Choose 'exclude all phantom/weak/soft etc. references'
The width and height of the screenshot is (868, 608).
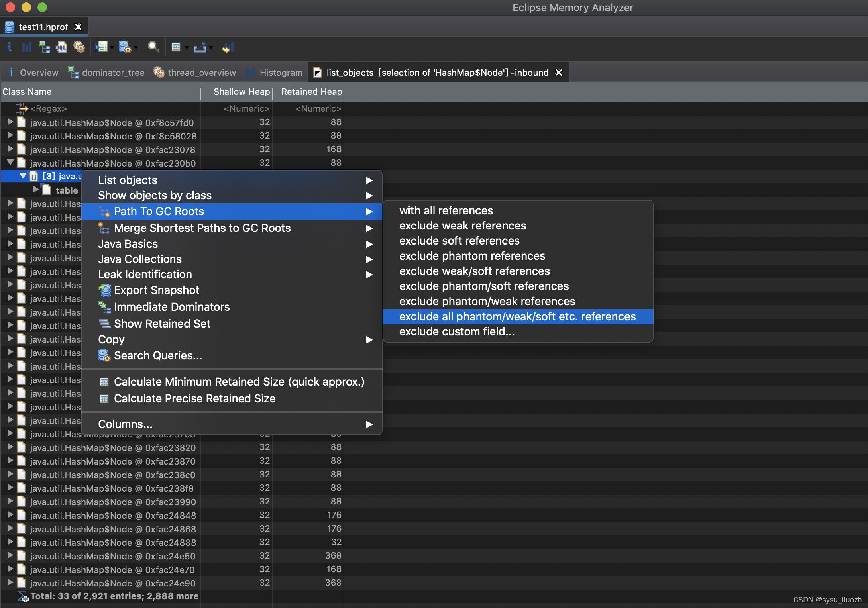click(x=518, y=317)
